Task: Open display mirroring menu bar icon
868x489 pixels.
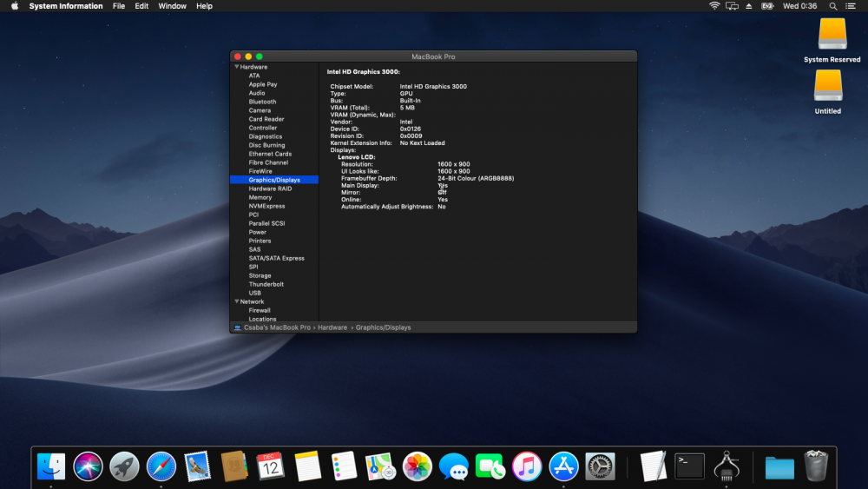Action: click(x=732, y=6)
